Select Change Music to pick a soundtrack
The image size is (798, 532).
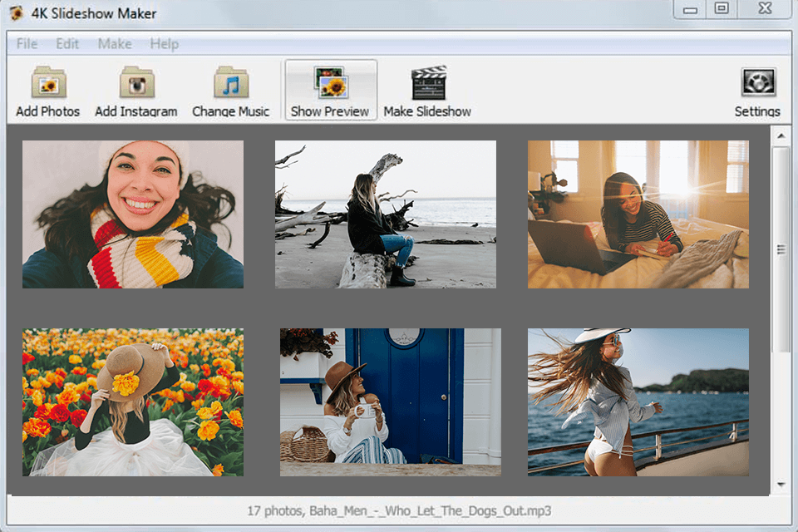[x=230, y=87]
